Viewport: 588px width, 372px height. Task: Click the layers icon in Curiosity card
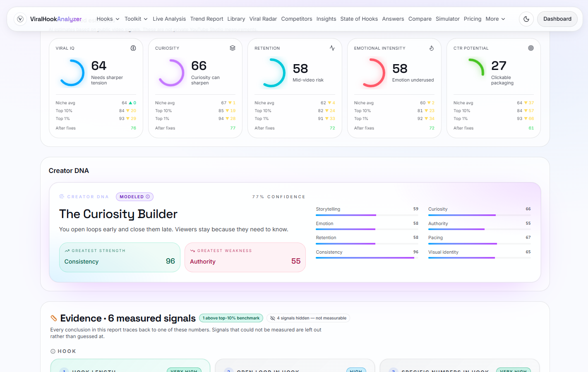click(233, 48)
